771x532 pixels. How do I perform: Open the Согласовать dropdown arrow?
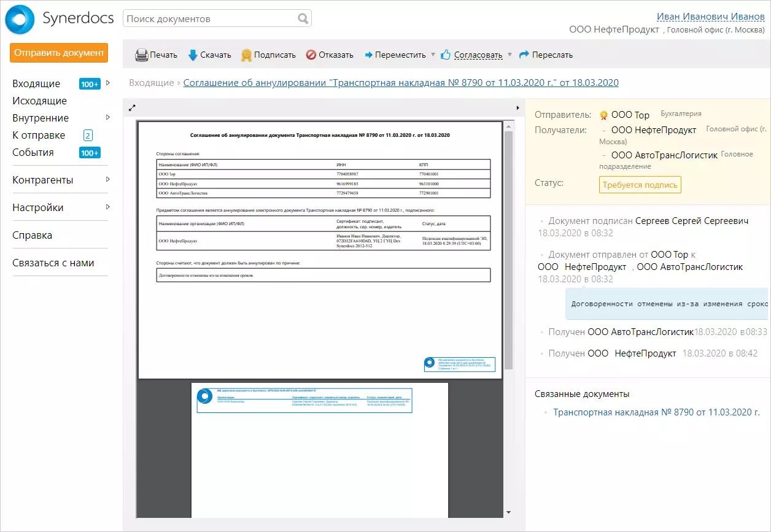pos(509,55)
